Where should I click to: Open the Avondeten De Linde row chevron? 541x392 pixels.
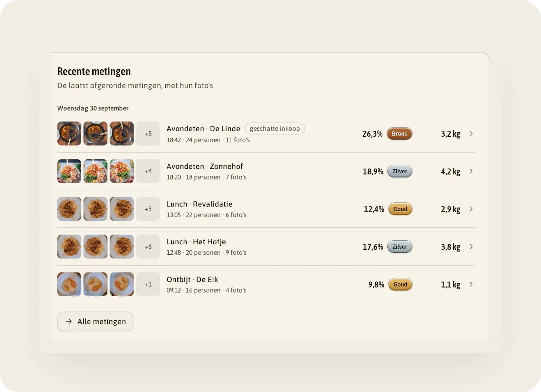pyautogui.click(x=471, y=134)
